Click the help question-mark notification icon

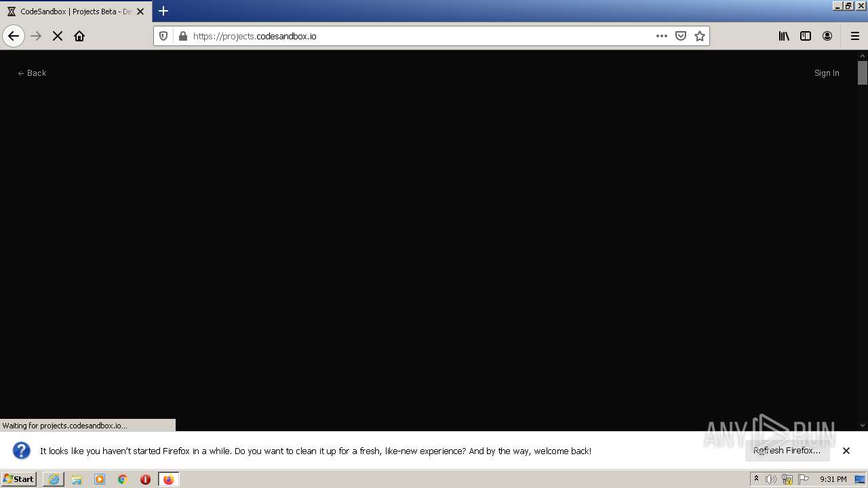click(x=22, y=451)
